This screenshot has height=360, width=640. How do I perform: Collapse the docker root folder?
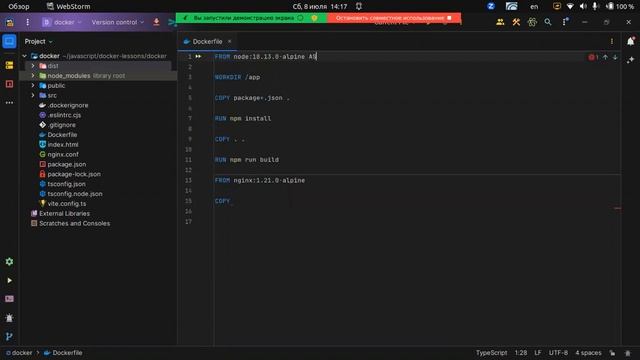pyautogui.click(x=24, y=56)
